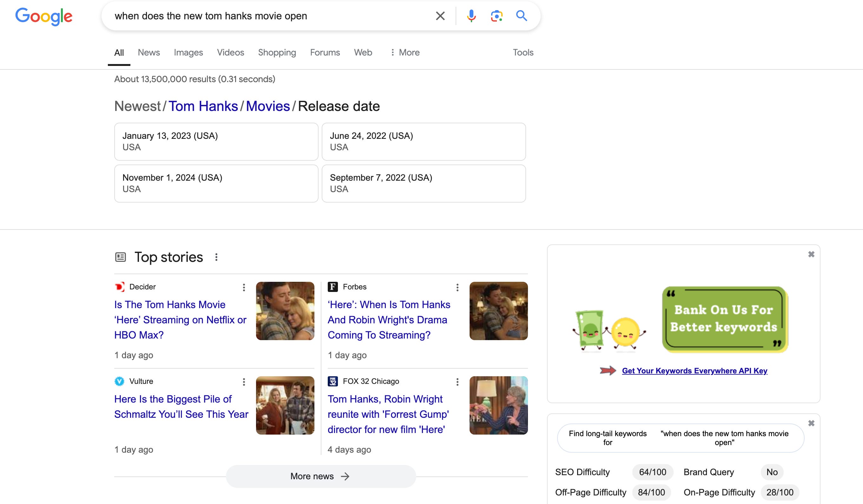
Task: Switch to the News tab
Action: click(x=148, y=52)
